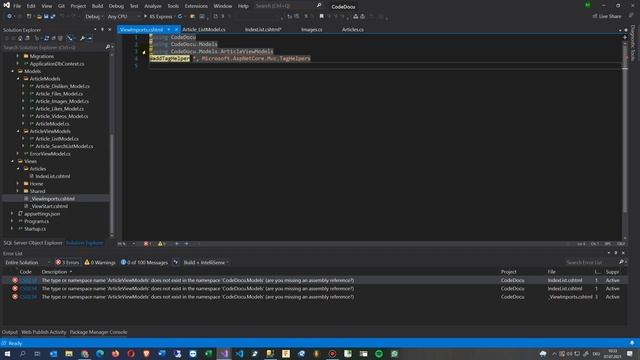Click the browser refresh toolbar icon
Viewport: 640px width, 360px height.
click(x=180, y=17)
